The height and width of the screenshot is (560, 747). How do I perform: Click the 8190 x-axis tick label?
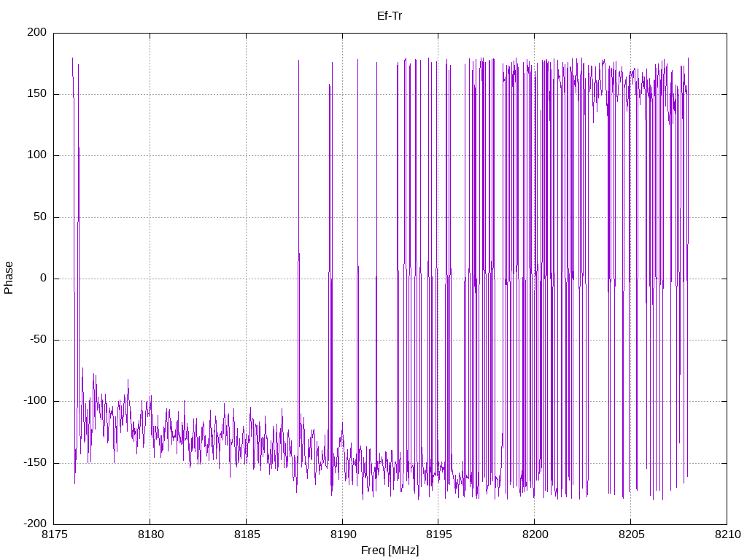pyautogui.click(x=343, y=534)
